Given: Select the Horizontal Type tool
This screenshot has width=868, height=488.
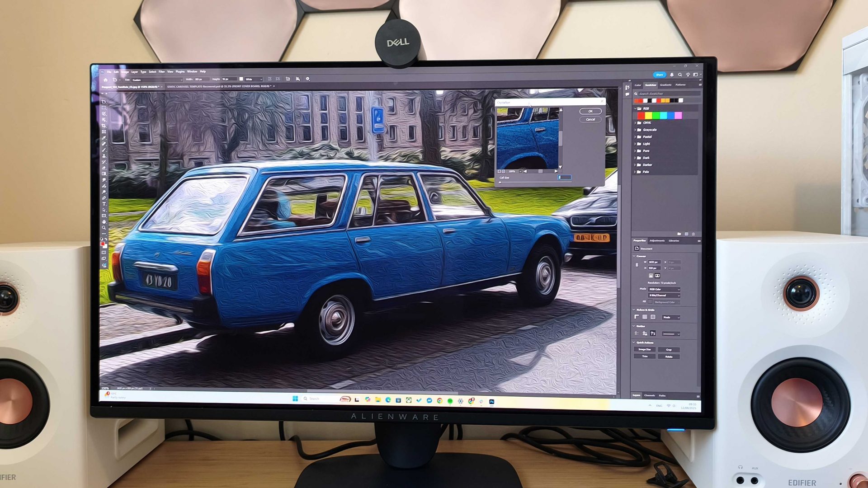Looking at the screenshot, I should [104, 204].
